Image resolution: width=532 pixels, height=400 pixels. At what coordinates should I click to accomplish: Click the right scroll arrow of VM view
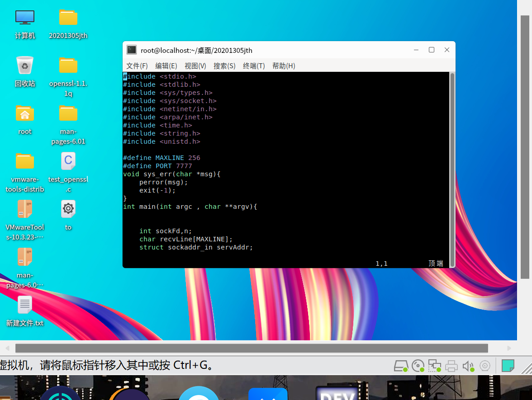click(509, 348)
